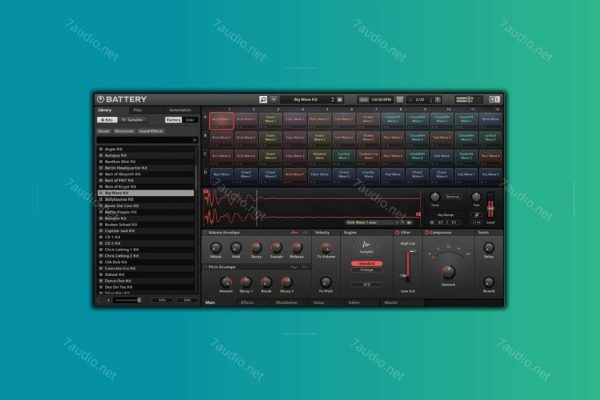
Task: Click the Level fader
Action: 490,206
